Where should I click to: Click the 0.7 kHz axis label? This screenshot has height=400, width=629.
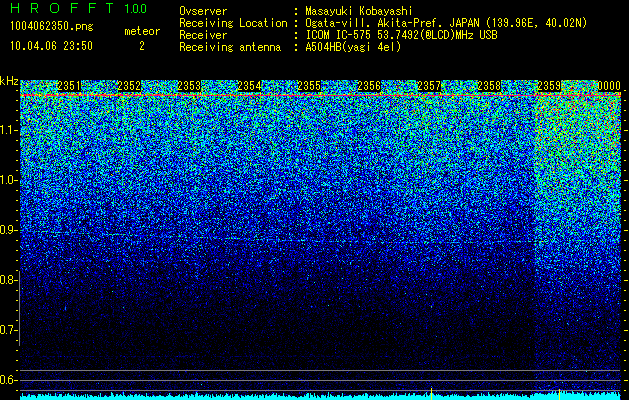pos(8,330)
